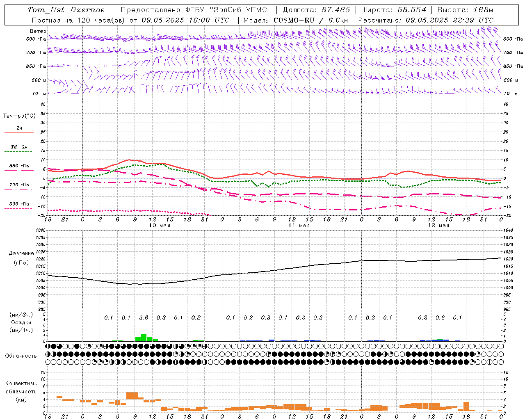This screenshot has width=525, height=420.
Task: Select the latitude value Широта: 58.554
Action: click(393, 10)
